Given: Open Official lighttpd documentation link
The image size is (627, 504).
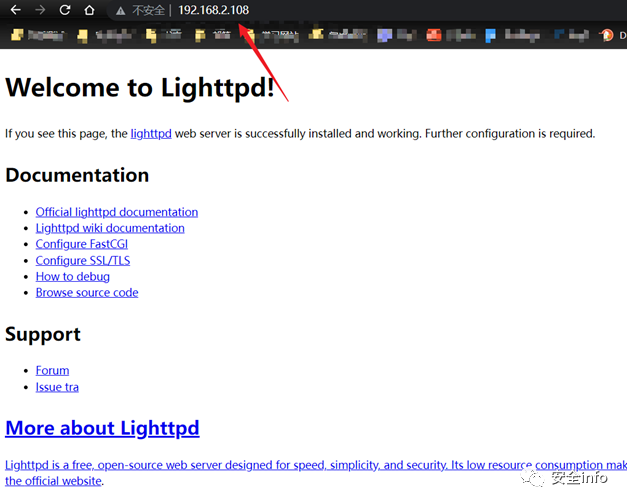Looking at the screenshot, I should click(117, 212).
